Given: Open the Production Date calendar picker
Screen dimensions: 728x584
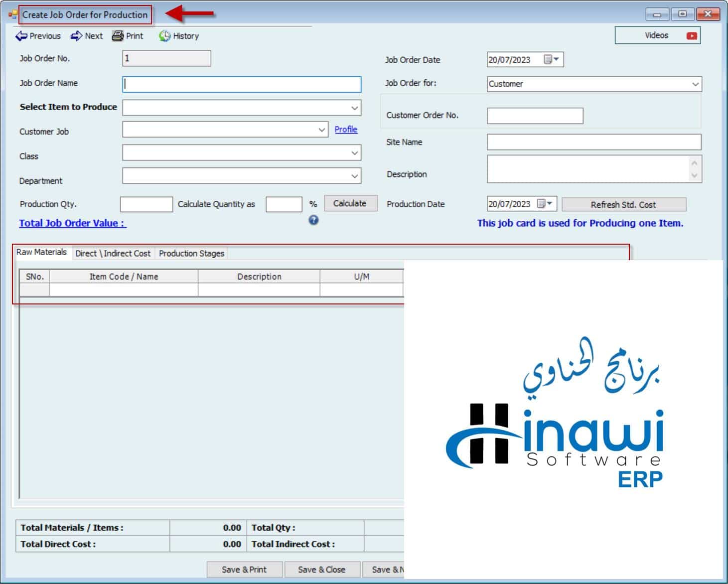Looking at the screenshot, I should coord(545,204).
